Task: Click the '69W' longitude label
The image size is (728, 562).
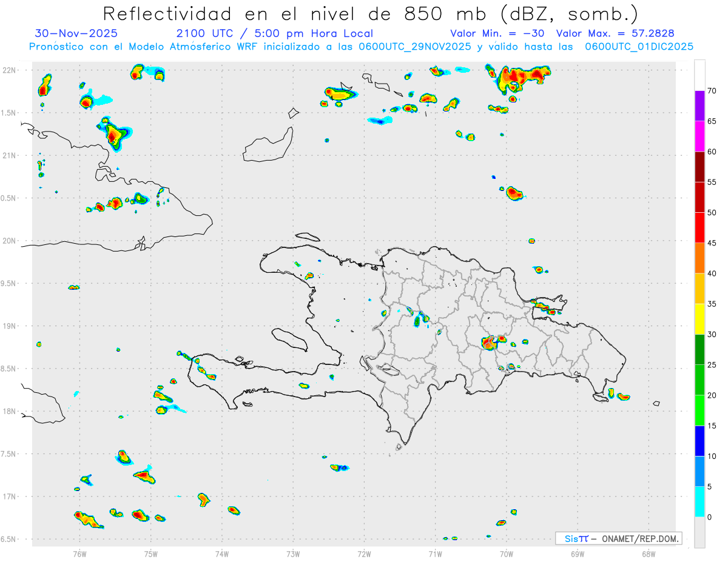Action: tap(578, 554)
